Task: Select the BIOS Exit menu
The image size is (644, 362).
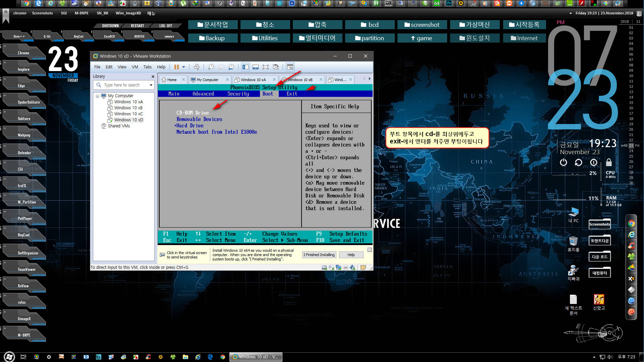Action: [x=292, y=94]
